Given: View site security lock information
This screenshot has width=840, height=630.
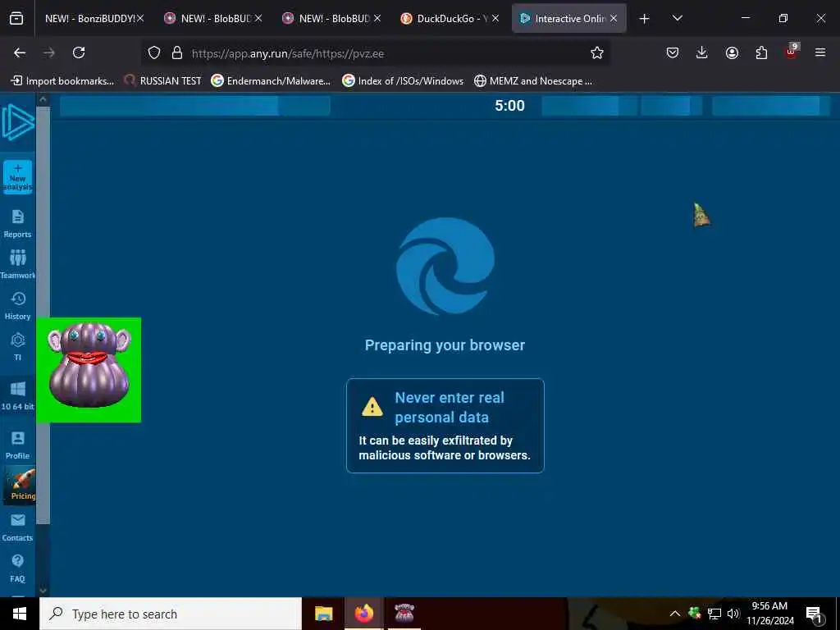Looking at the screenshot, I should (x=177, y=53).
